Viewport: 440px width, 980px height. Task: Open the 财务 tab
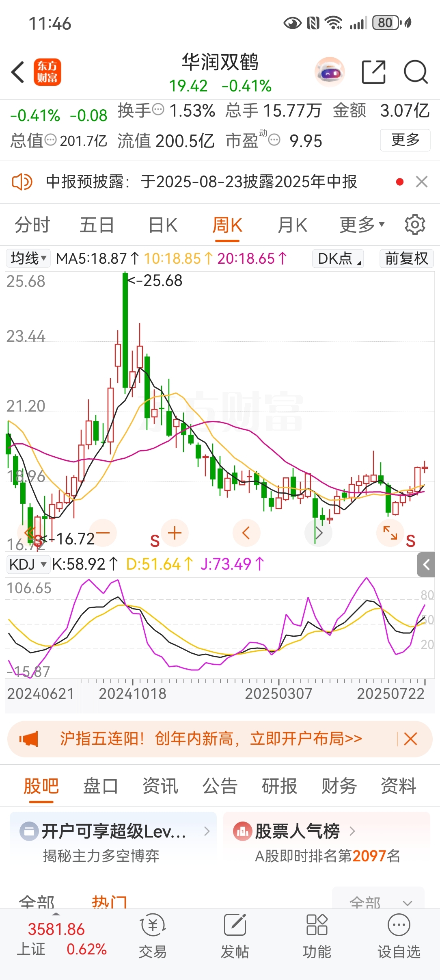click(x=339, y=786)
